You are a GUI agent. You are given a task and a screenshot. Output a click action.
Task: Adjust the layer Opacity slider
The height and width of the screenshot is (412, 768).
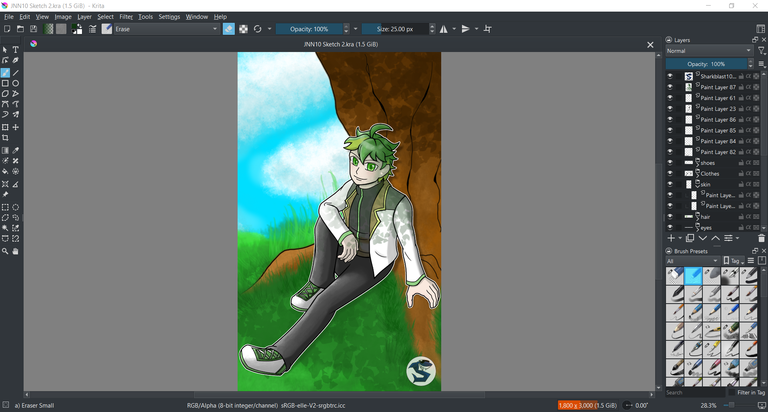[x=706, y=64]
